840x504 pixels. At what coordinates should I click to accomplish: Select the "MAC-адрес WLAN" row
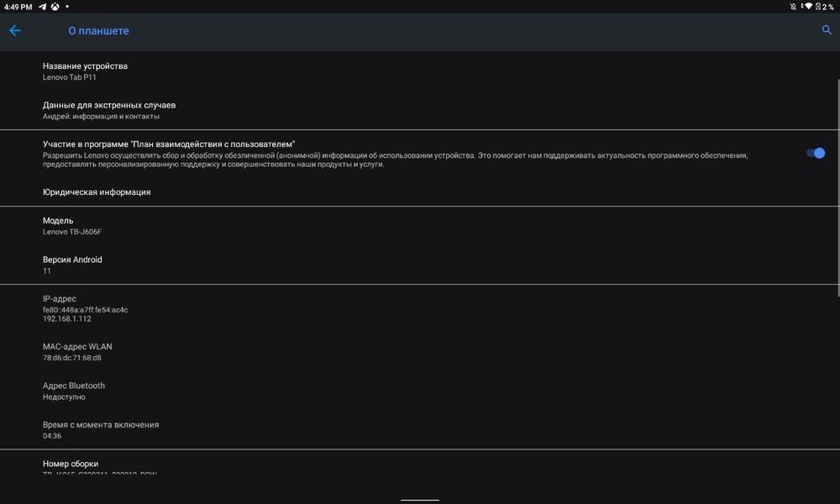point(420,352)
